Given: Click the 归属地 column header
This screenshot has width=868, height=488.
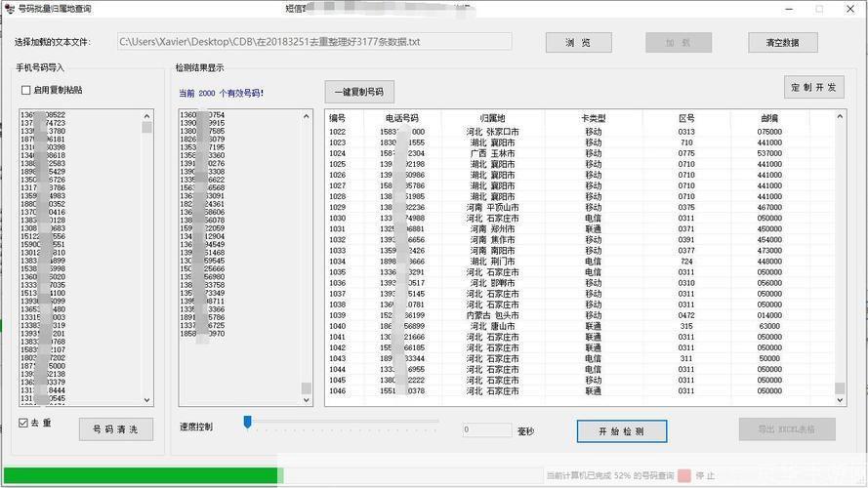Looking at the screenshot, I should click(492, 118).
